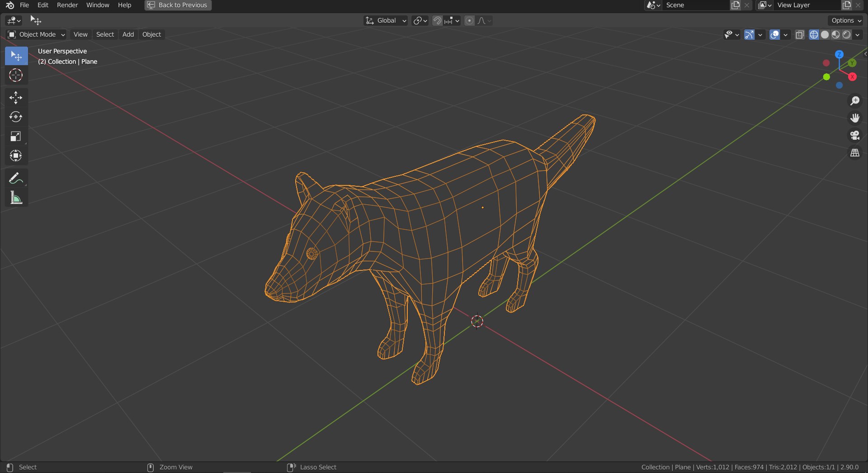868x473 pixels.
Task: Toggle proportional editing circle icon
Action: [470, 20]
